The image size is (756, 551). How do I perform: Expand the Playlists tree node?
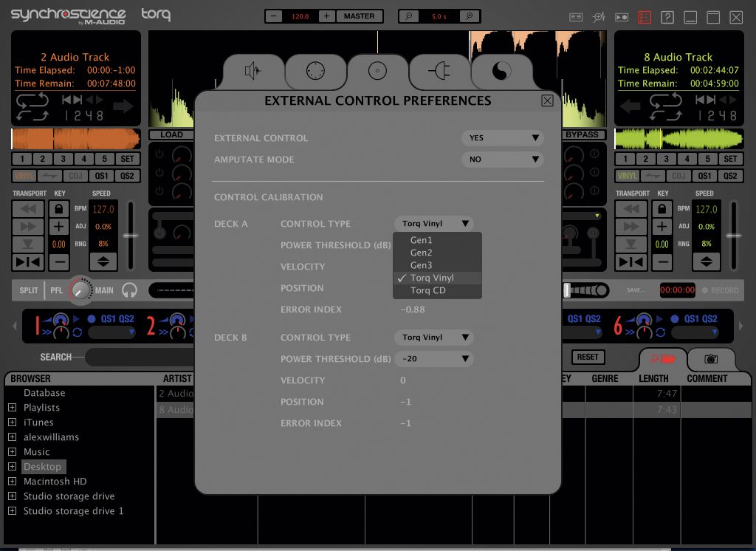(x=13, y=408)
